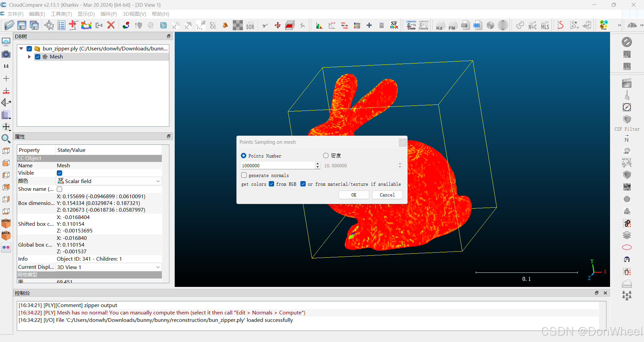Untick bun_zipper.ply checkbox in DB tree
The width and height of the screenshot is (644, 342).
(x=29, y=49)
